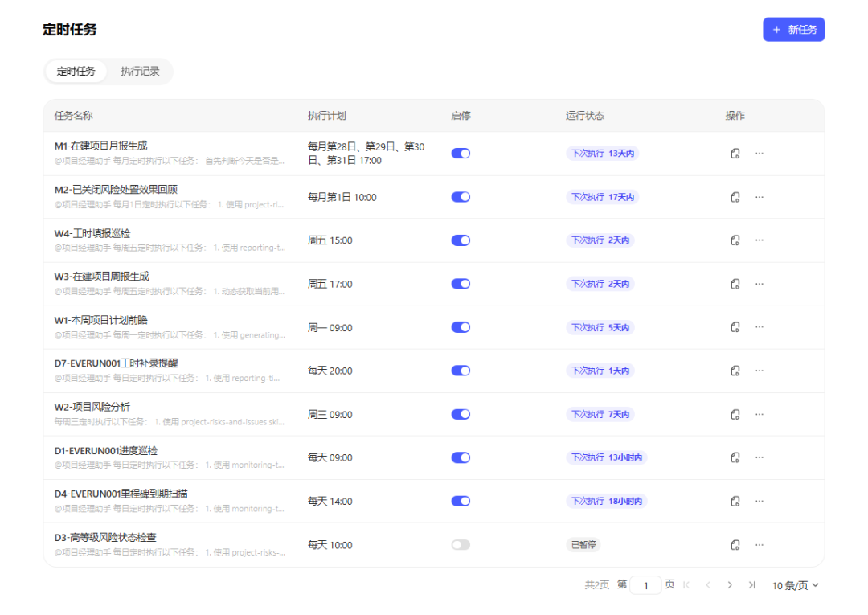This screenshot has width=868, height=615.
Task: Click the 执行计划 column header
Action: (326, 116)
